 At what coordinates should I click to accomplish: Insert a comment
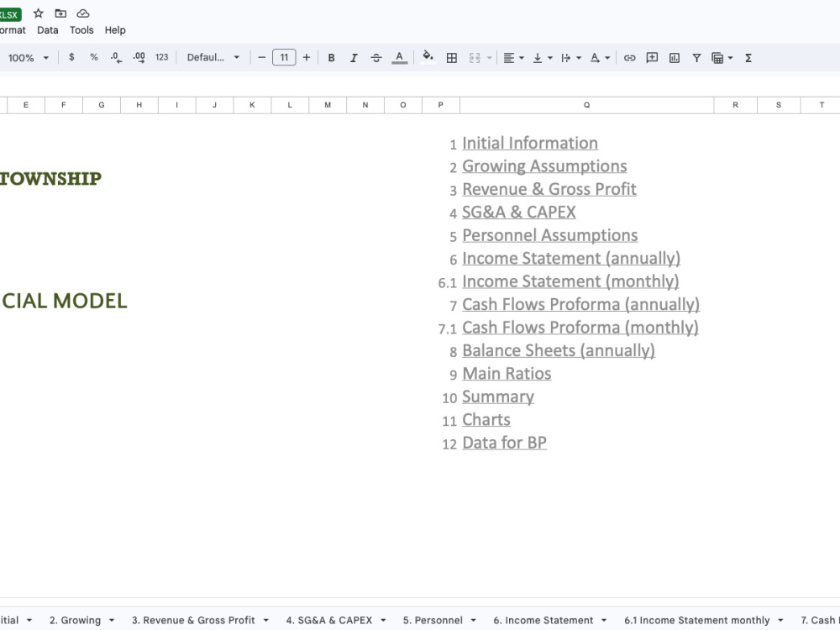coord(652,58)
